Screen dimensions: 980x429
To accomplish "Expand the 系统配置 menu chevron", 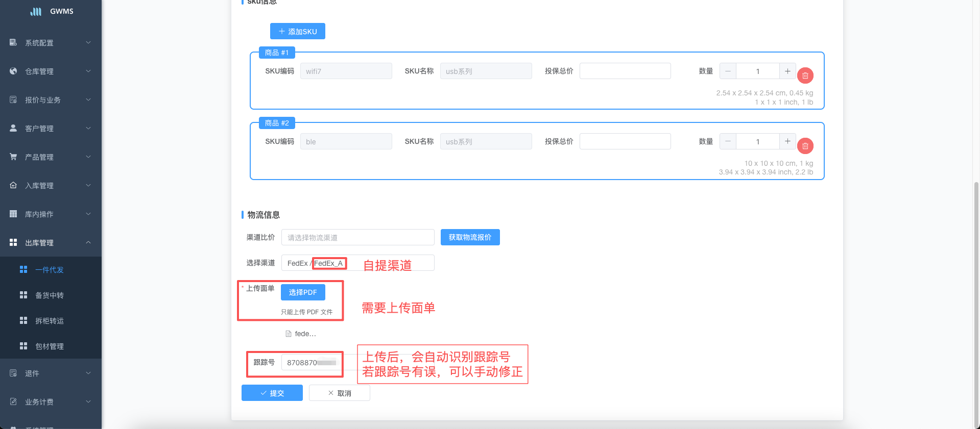I will tap(88, 42).
